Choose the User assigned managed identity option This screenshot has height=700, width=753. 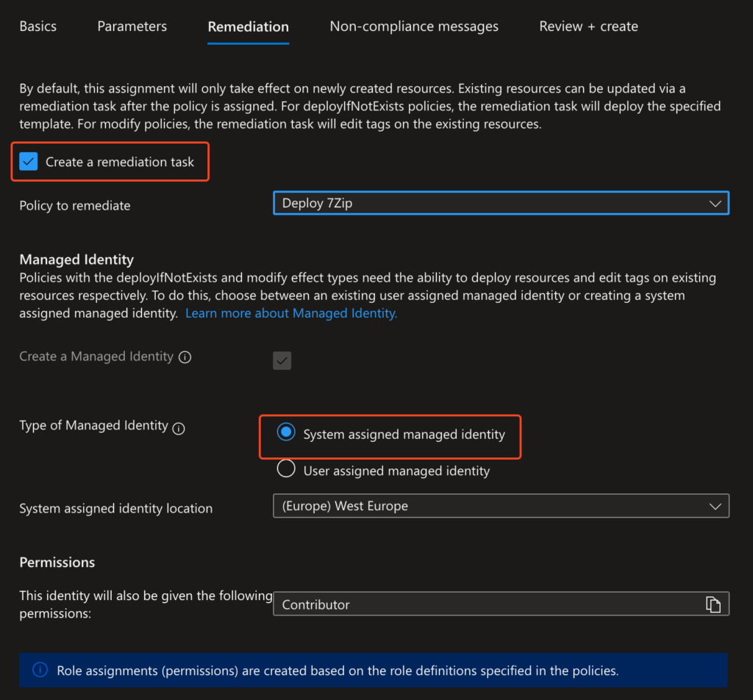(286, 469)
